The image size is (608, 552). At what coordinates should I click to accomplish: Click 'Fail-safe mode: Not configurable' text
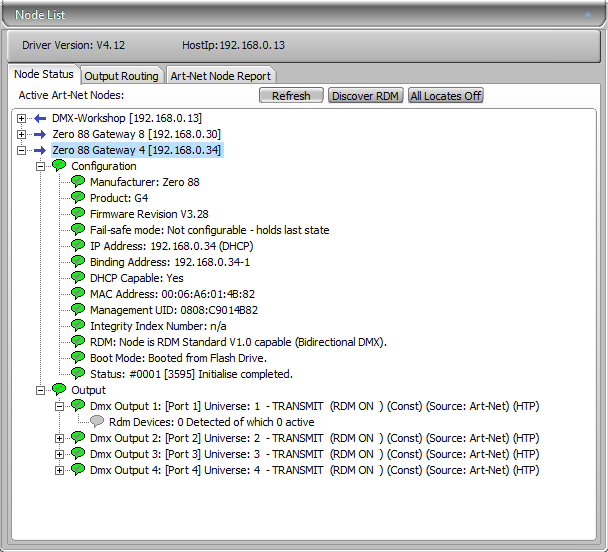(x=168, y=230)
